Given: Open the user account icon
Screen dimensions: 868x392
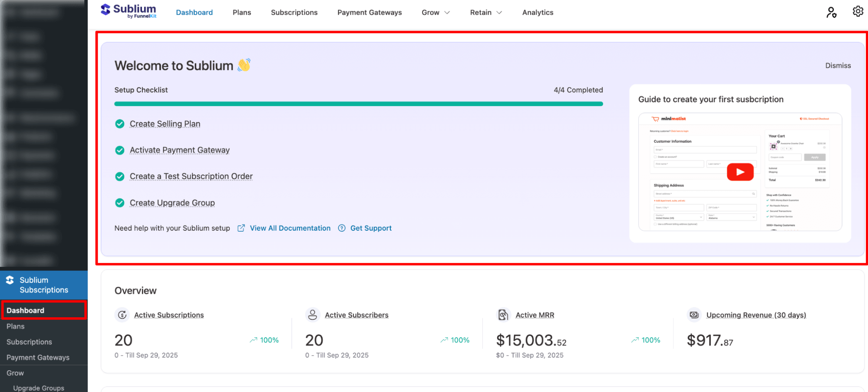Looking at the screenshot, I should coord(831,12).
